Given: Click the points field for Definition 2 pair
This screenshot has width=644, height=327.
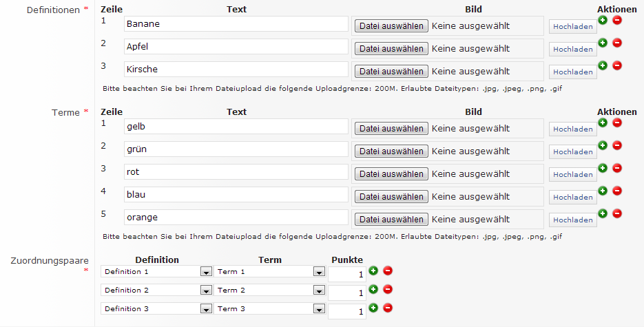Looking at the screenshot, I should pyautogui.click(x=347, y=293).
